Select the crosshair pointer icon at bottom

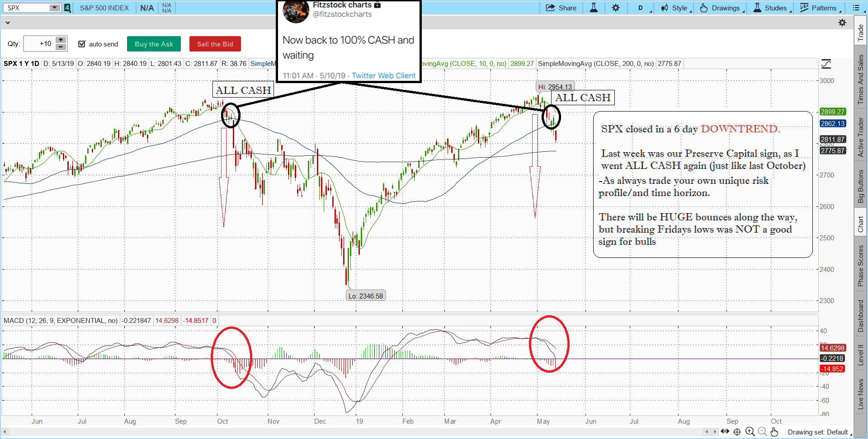737,432
